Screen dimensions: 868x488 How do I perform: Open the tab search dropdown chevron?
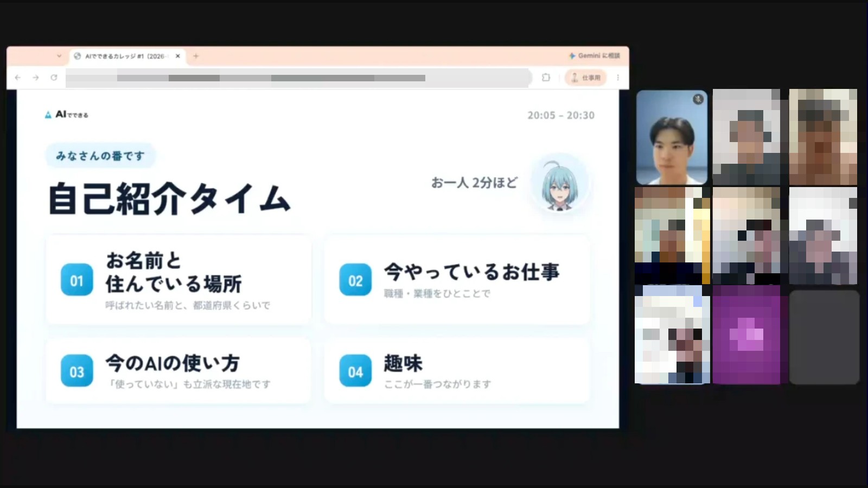(x=59, y=56)
